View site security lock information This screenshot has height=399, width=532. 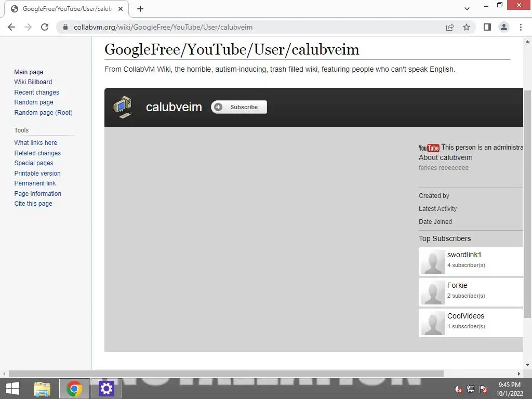[x=65, y=27]
